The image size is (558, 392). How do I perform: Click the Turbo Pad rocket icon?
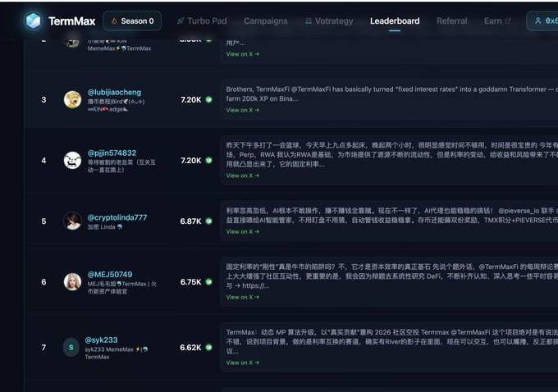[x=181, y=21]
